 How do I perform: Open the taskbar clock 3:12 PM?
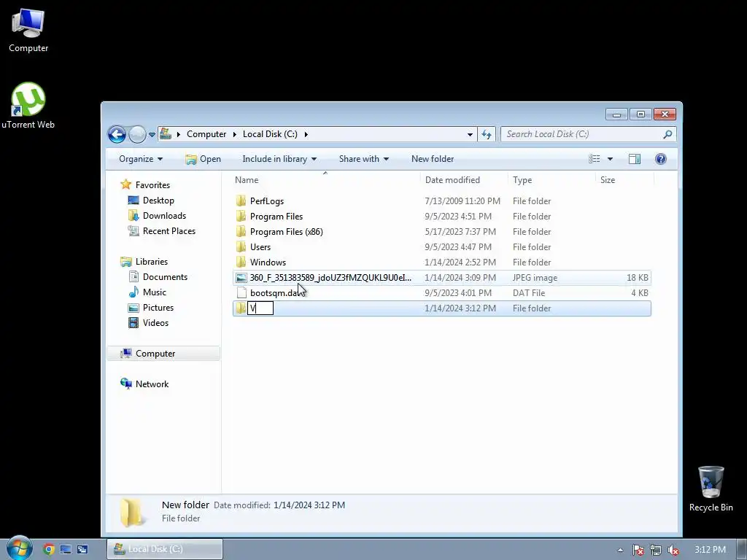(x=710, y=550)
